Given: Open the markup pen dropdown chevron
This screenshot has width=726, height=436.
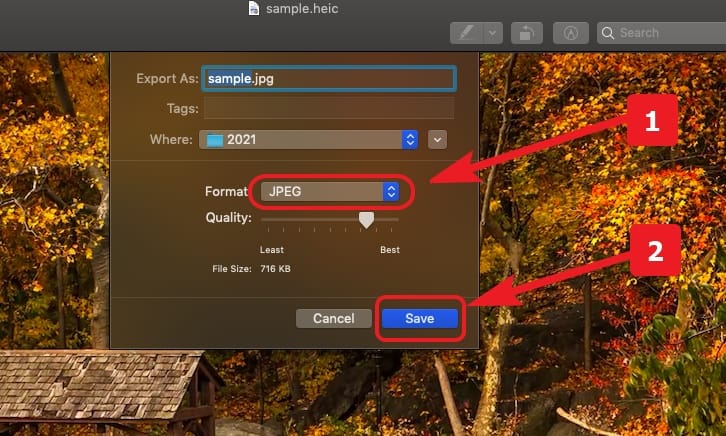Looking at the screenshot, I should pos(493,33).
